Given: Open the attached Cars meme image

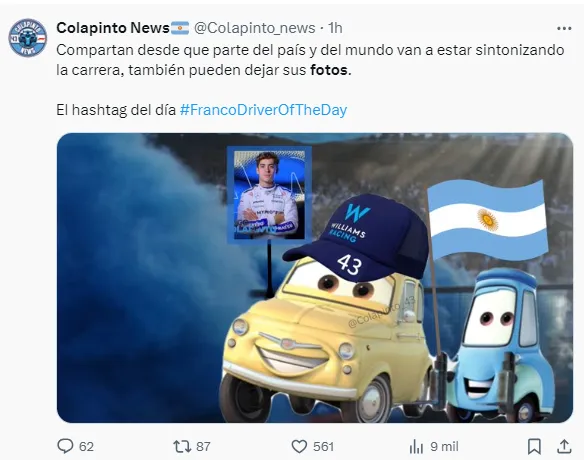Looking at the screenshot, I should (x=315, y=278).
